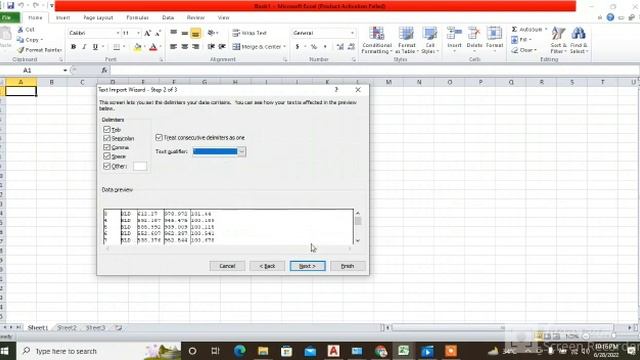Switch to the View tab
This screenshot has width=640, height=360.
pos(223,18)
